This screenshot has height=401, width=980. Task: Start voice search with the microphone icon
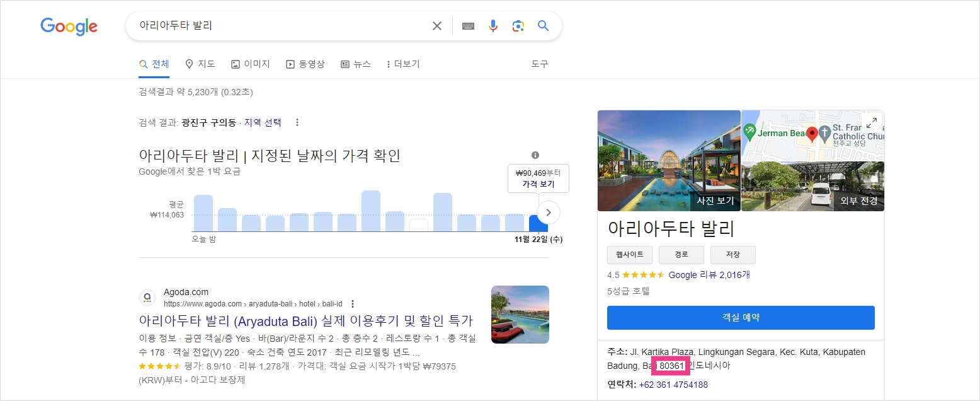tap(493, 26)
